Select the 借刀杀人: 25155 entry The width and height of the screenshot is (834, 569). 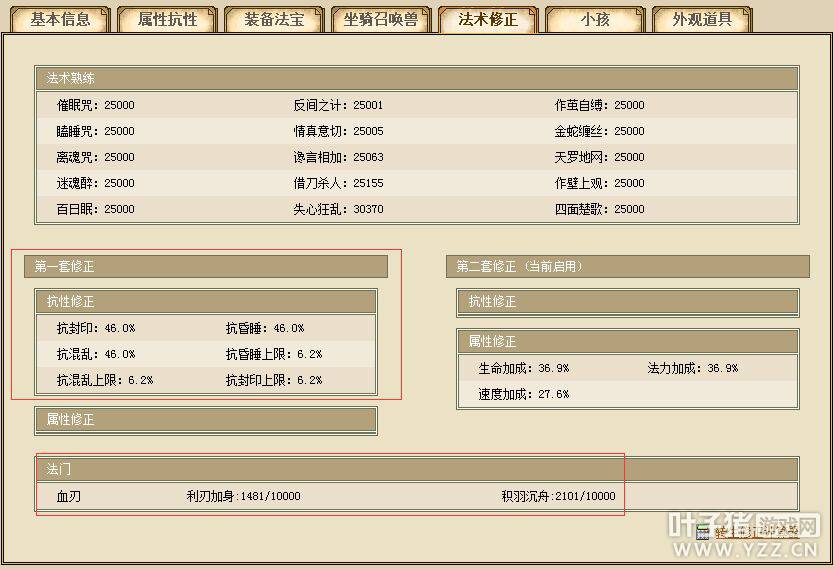click(338, 183)
